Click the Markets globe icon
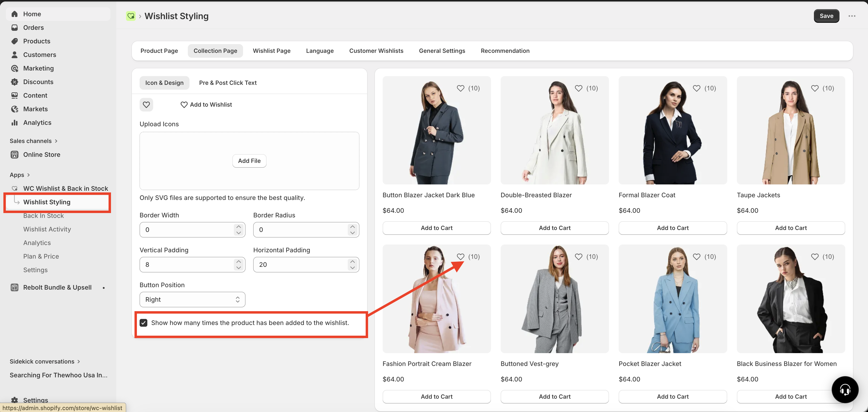Viewport: 868px width, 412px height. coord(15,109)
